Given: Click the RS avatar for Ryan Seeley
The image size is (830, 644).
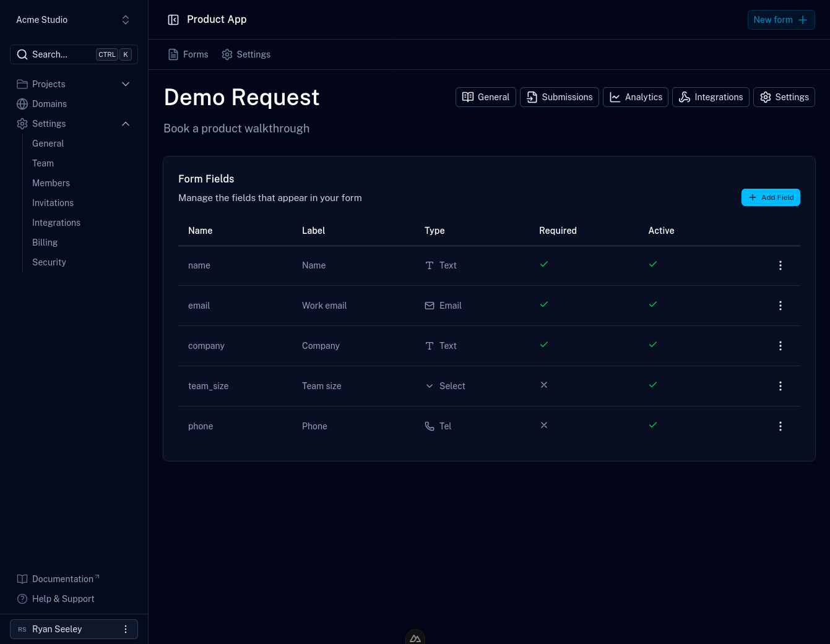Looking at the screenshot, I should click(x=22, y=629).
